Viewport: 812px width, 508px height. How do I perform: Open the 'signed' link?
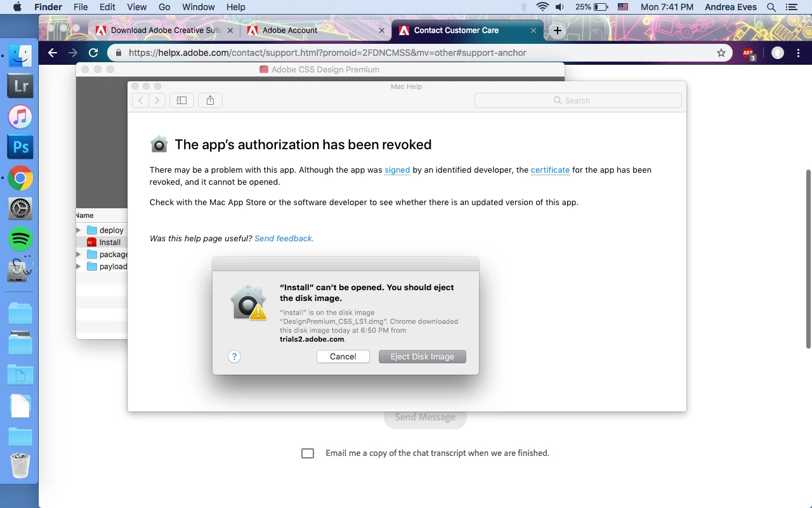397,170
